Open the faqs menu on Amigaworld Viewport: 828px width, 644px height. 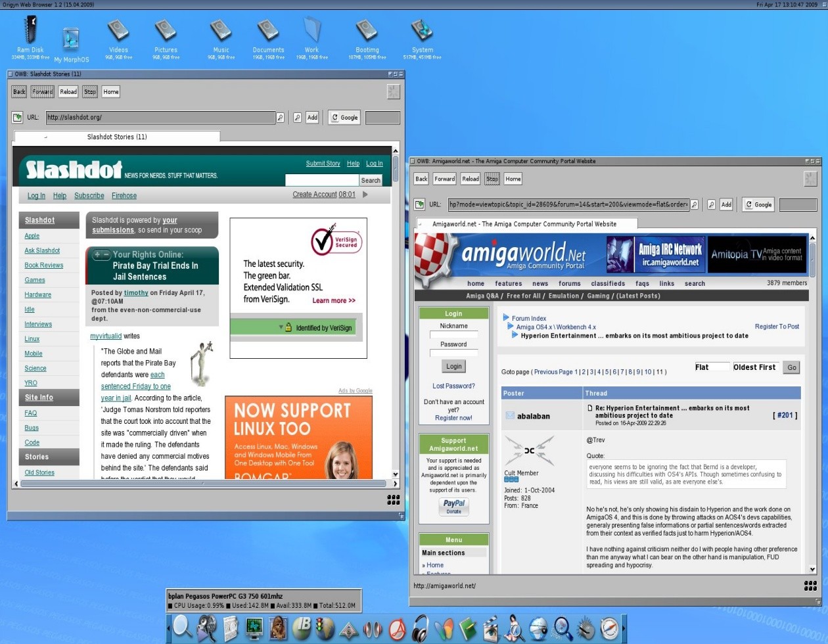[642, 284]
